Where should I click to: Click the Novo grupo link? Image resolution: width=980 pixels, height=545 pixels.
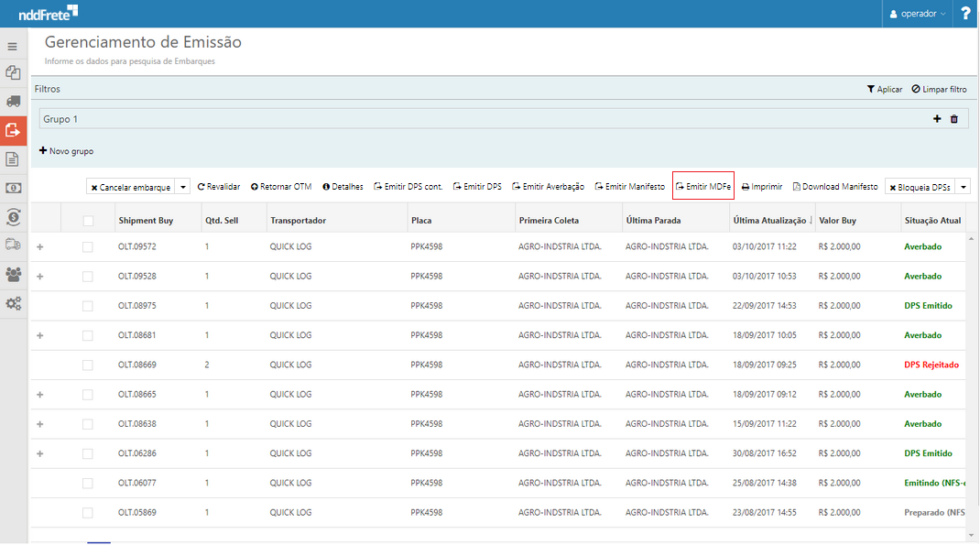[66, 151]
